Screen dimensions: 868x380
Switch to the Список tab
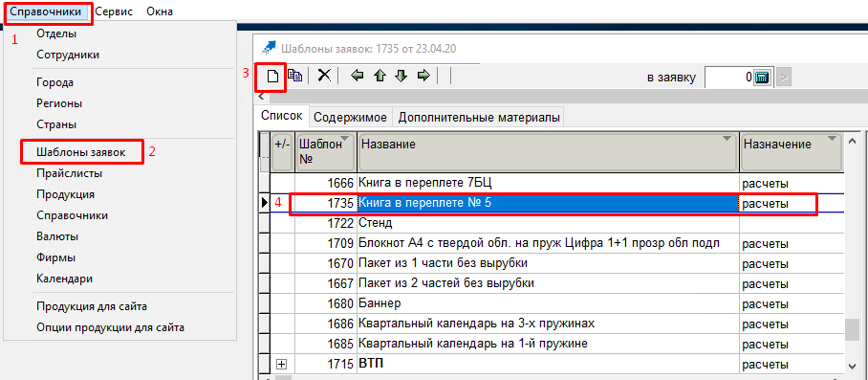pyautogui.click(x=282, y=116)
